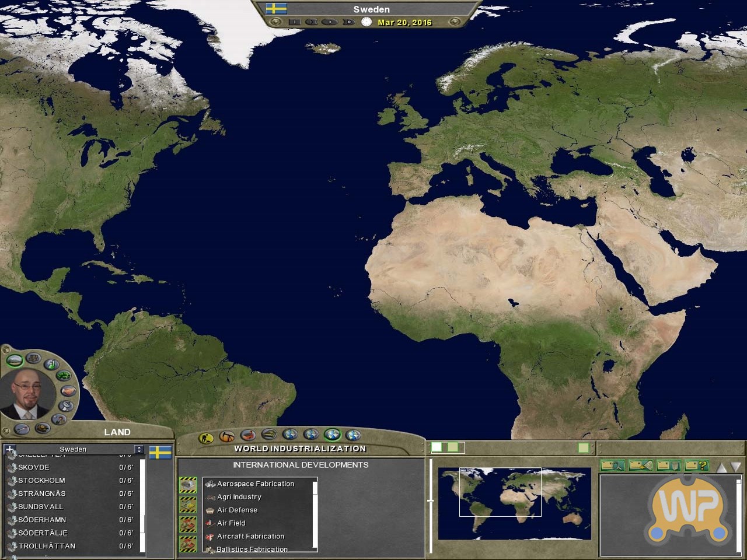Click the minimap zoom slider handle
The image size is (747, 560).
click(431, 501)
